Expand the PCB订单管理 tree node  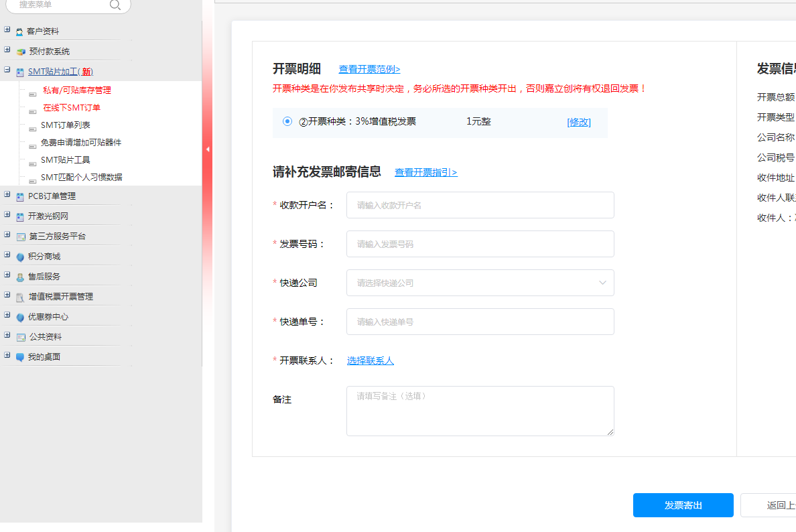coord(7,195)
